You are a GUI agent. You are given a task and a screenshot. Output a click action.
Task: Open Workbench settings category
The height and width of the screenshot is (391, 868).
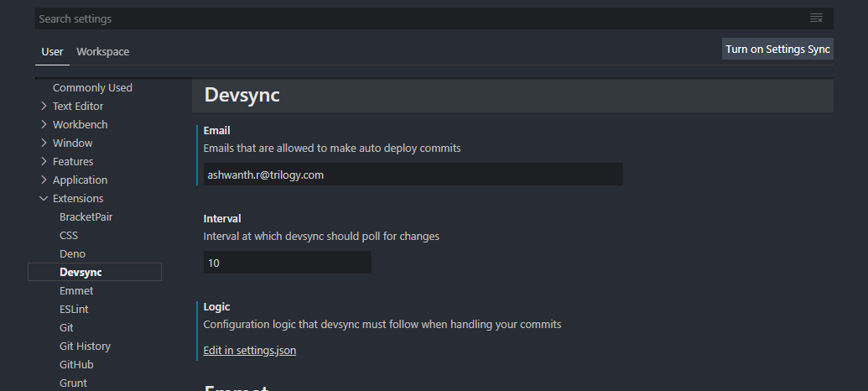coord(81,125)
